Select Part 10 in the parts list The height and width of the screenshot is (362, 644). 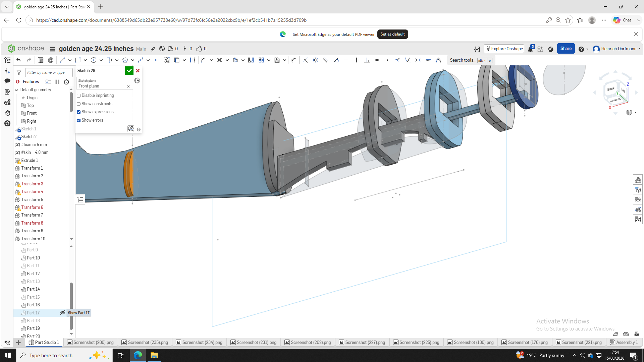click(33, 258)
